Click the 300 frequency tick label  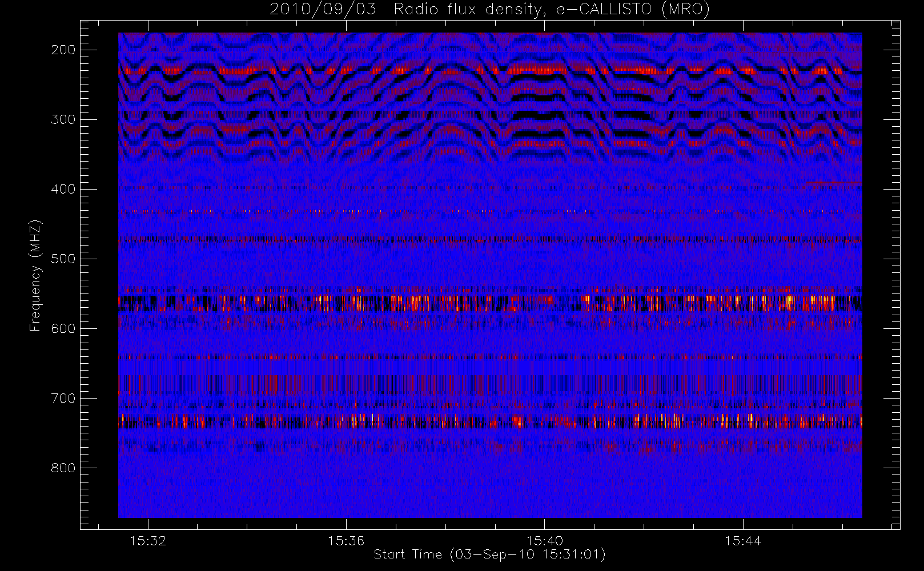[x=63, y=119]
